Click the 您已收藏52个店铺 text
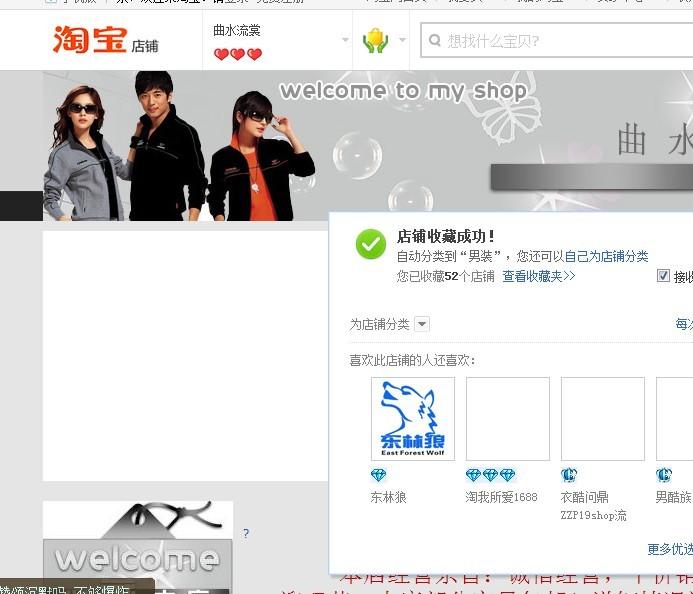 [x=446, y=276]
